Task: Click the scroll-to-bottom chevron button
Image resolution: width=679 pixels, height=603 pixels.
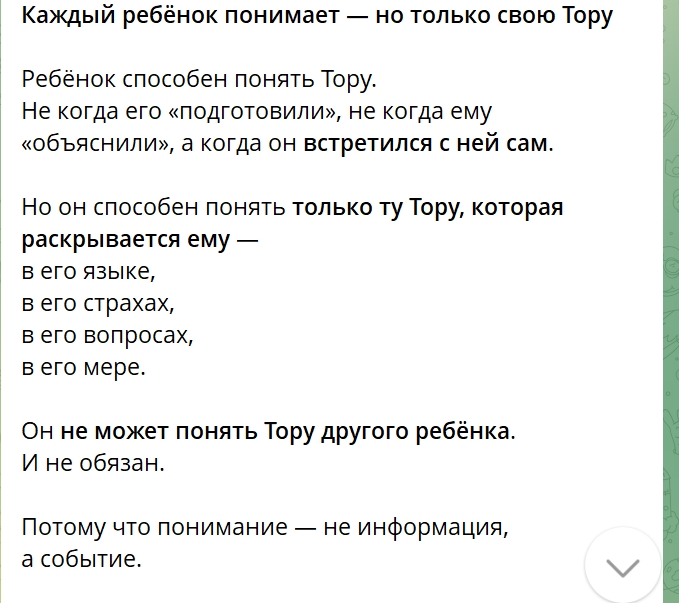Action: [623, 567]
